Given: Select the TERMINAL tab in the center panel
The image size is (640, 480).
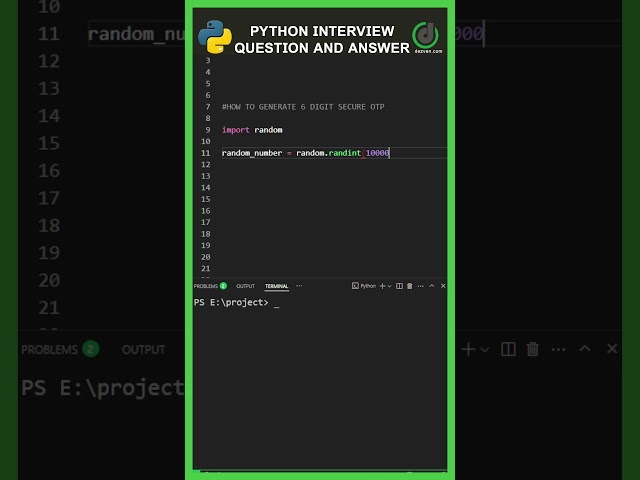Looking at the screenshot, I should 276,286.
